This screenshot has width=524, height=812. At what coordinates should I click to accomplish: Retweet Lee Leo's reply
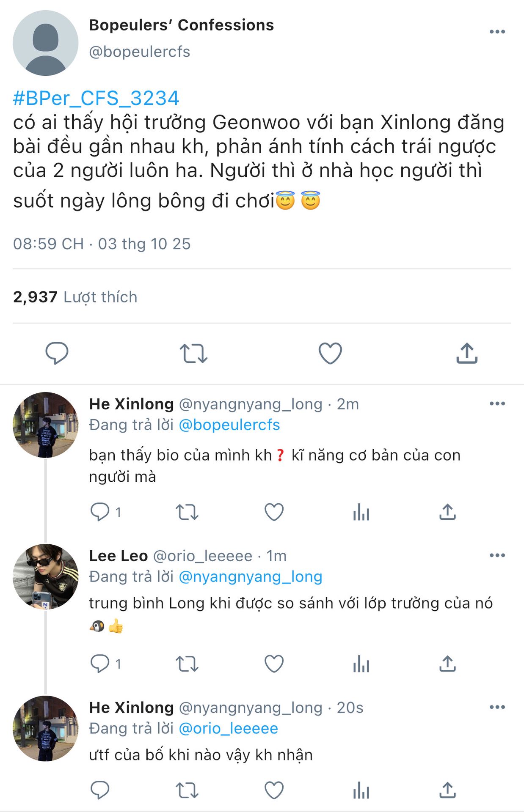(x=187, y=664)
